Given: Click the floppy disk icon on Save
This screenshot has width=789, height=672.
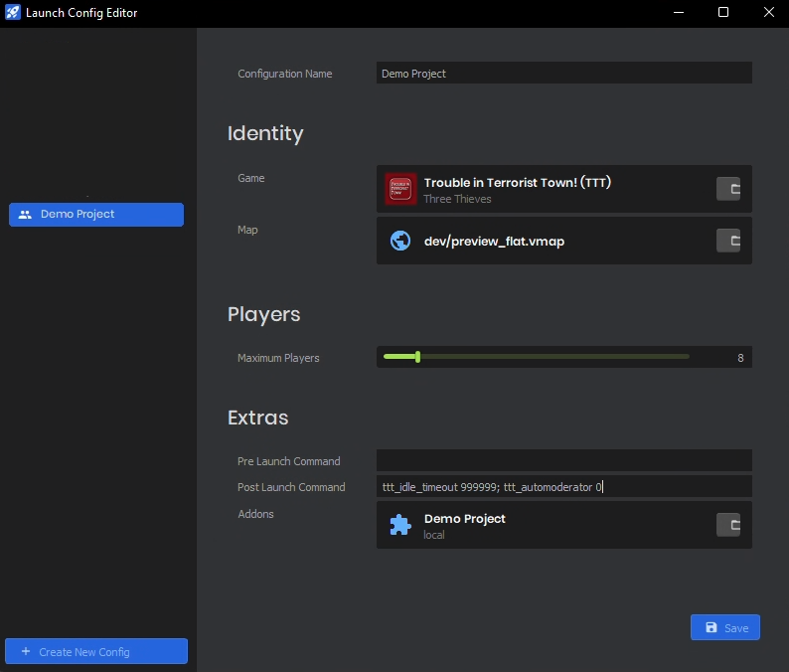Looking at the screenshot, I should (x=710, y=628).
